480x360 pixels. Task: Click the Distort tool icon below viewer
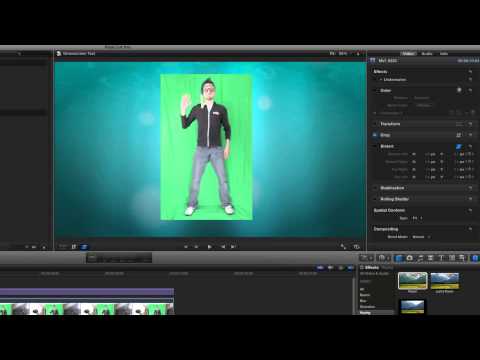pos(84,247)
